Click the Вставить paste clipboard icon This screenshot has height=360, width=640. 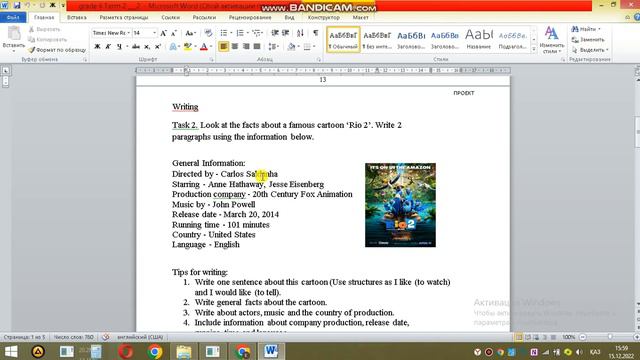[14, 33]
